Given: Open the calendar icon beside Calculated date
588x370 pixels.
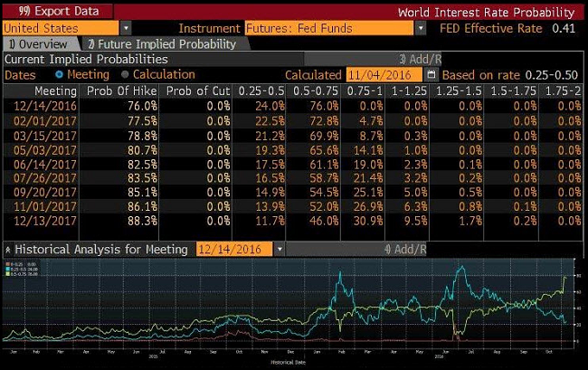Looking at the screenshot, I should [431, 75].
